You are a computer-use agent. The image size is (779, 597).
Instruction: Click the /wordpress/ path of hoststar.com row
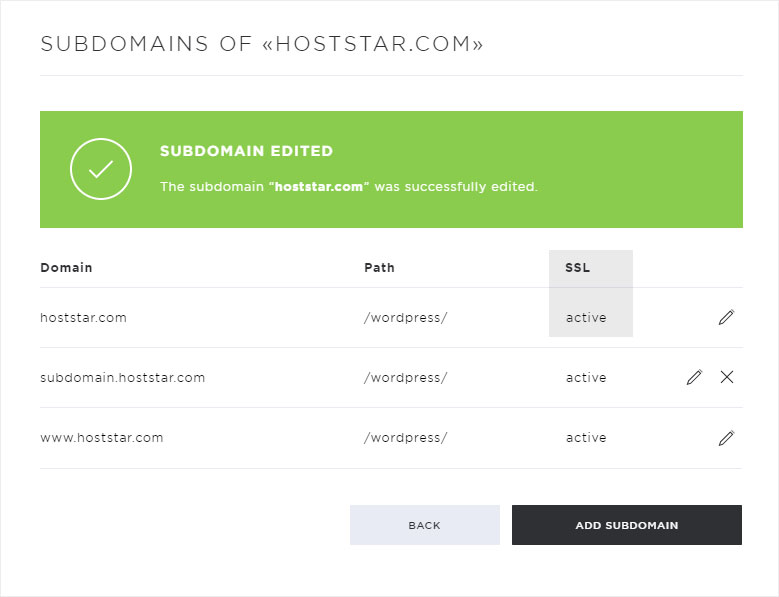405,318
